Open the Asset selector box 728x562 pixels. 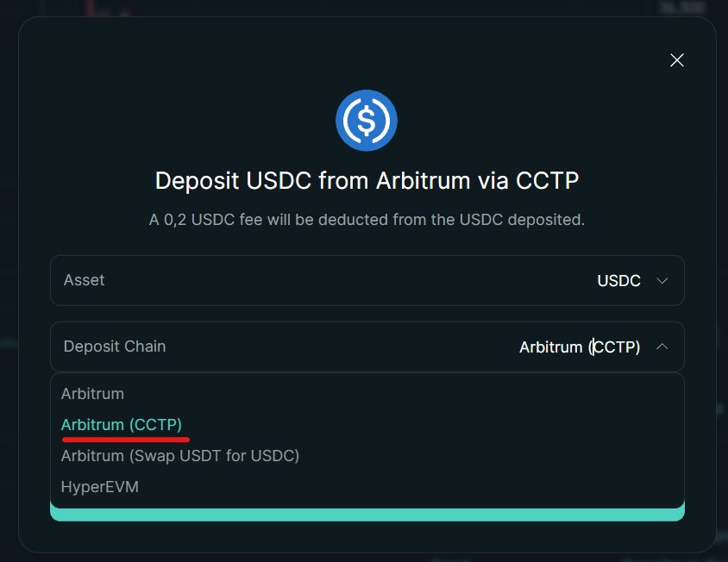coord(367,280)
